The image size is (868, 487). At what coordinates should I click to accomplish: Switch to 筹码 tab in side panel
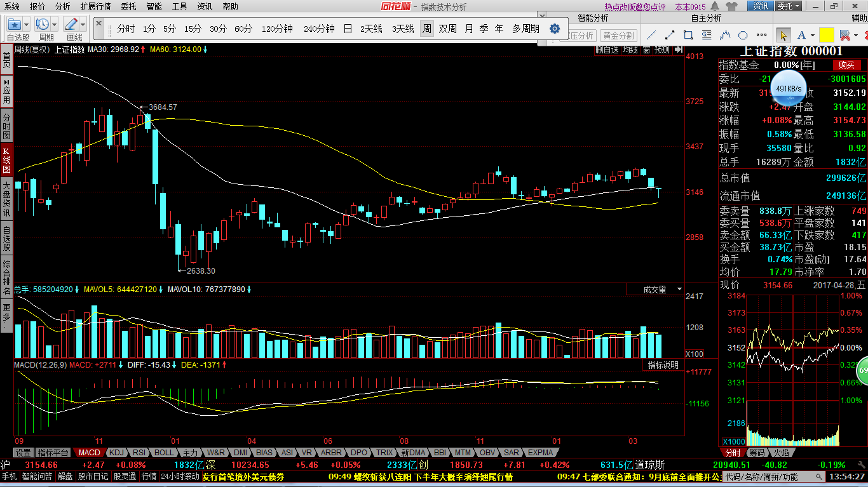tap(757, 453)
